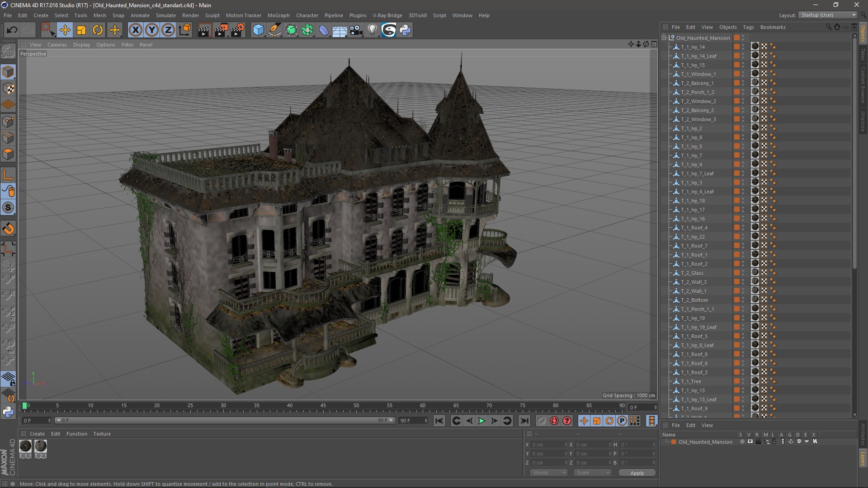868x488 pixels.
Task: Toggle Position keyframe recording
Action: (584, 421)
